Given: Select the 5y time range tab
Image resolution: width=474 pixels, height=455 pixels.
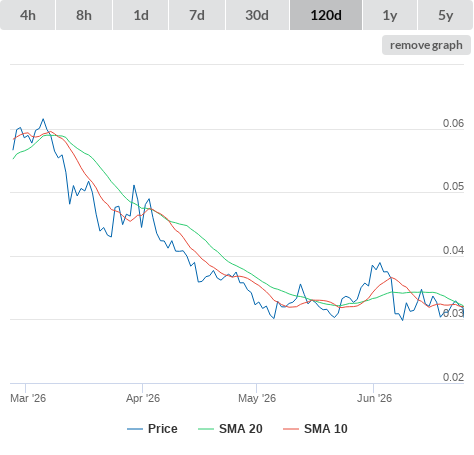Looking at the screenshot, I should click(x=446, y=15).
